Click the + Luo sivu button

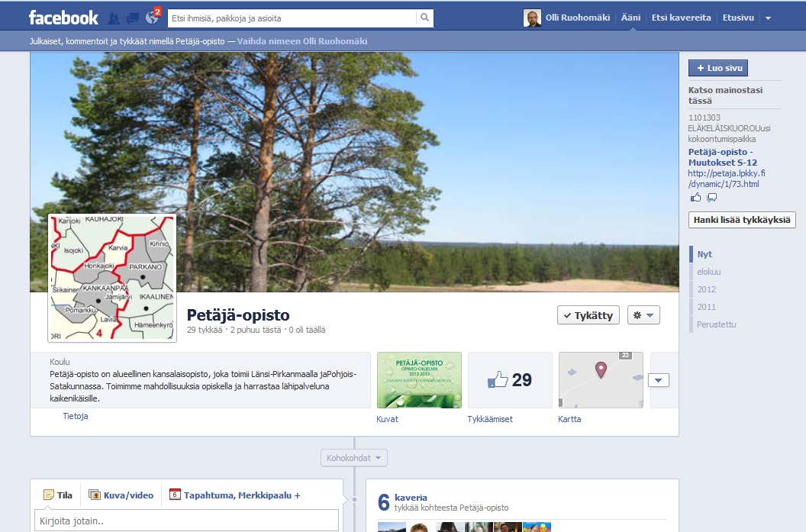tap(718, 68)
